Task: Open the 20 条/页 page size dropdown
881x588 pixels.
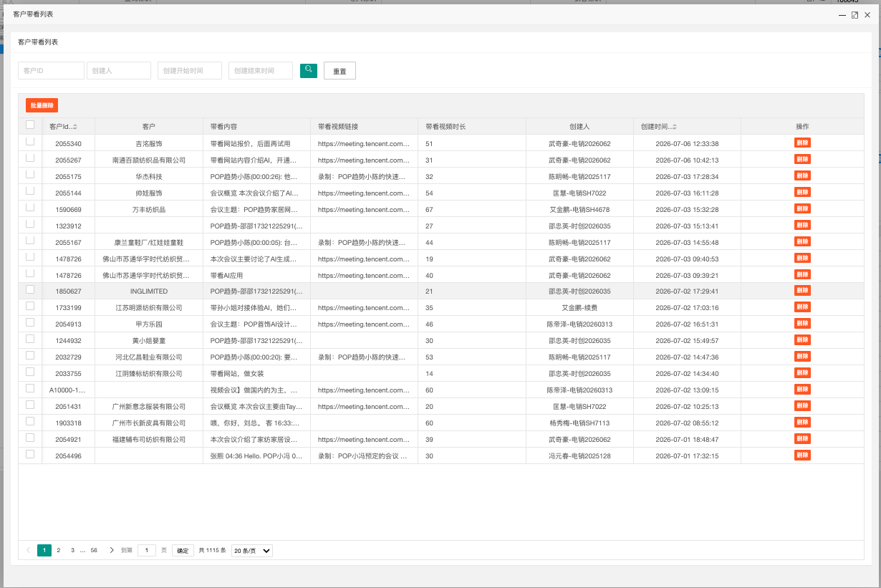Action: 252,550
